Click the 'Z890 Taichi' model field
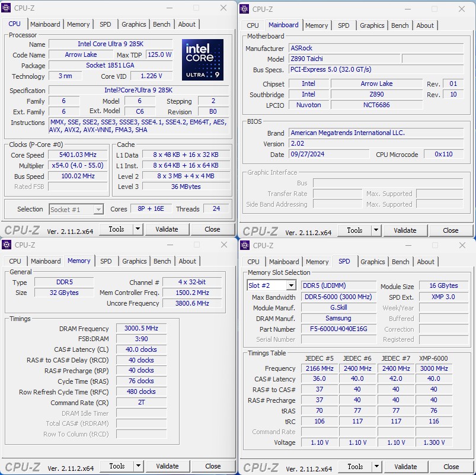 click(x=344, y=59)
